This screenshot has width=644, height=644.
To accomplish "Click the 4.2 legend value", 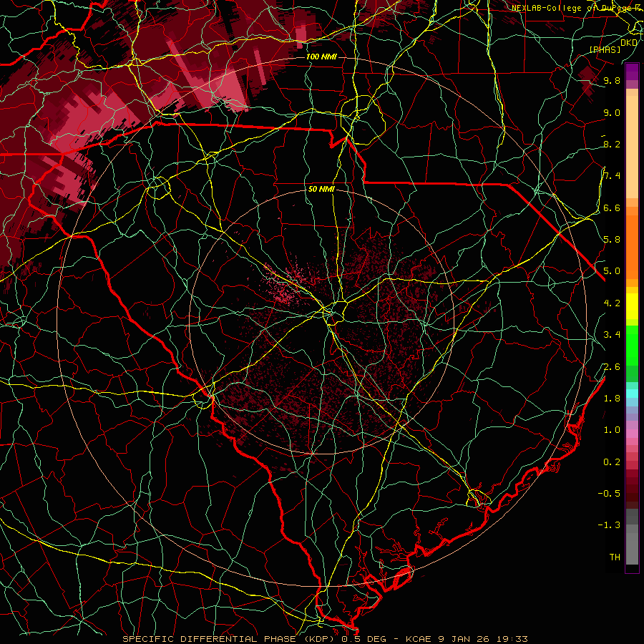I will coord(612,303).
